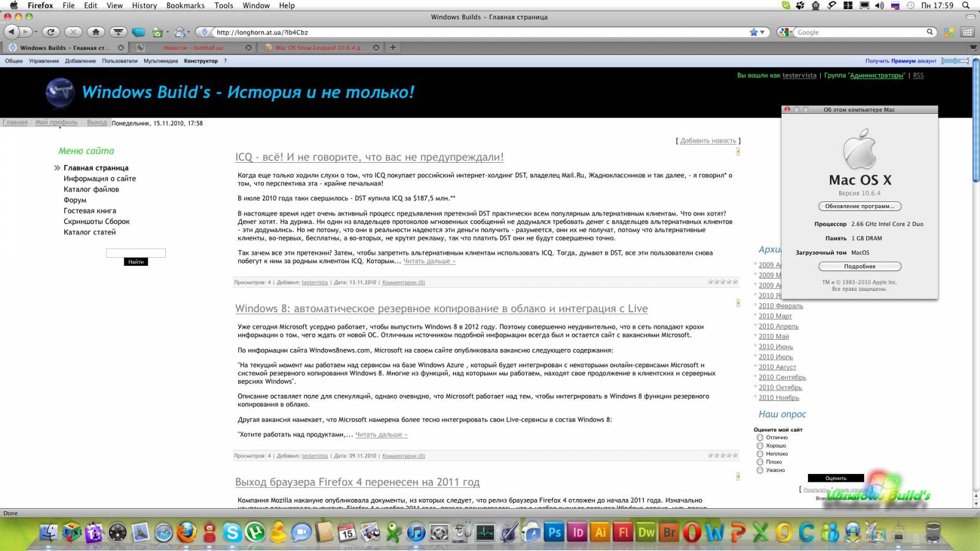This screenshot has width=980, height=551.
Task: Launch Photoshop from the Dock
Action: pyautogui.click(x=555, y=533)
